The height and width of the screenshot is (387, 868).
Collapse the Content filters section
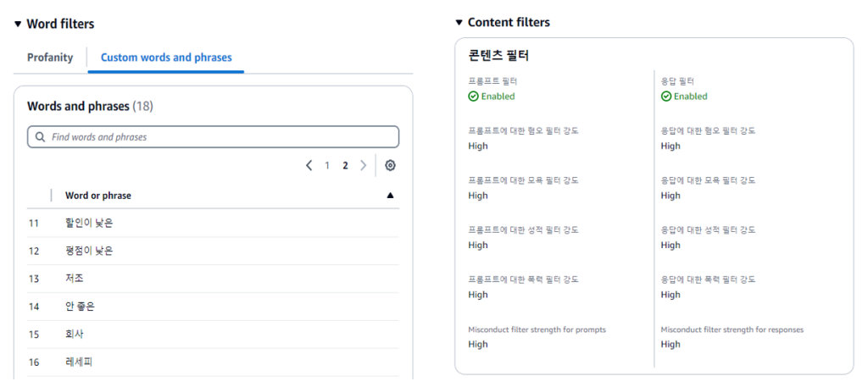click(459, 23)
